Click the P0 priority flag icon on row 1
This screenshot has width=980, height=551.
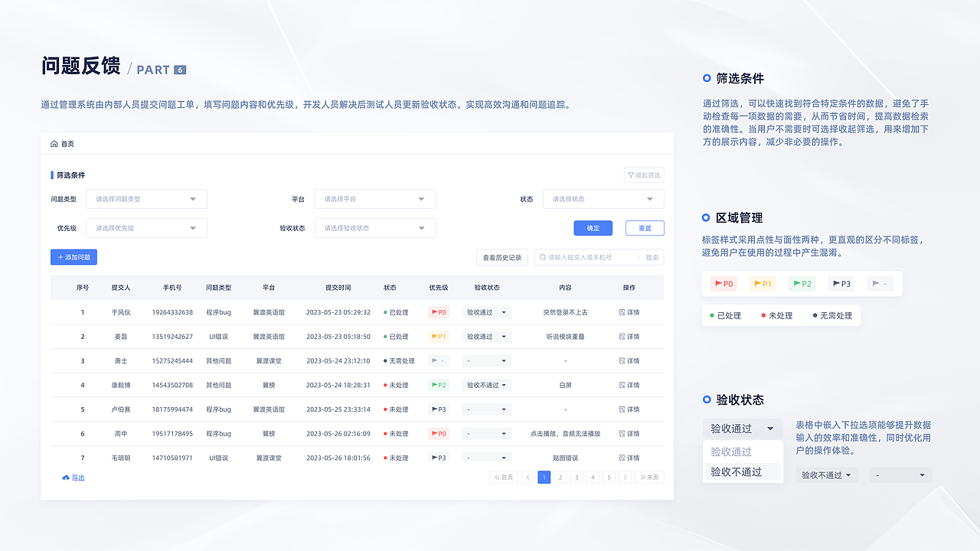434,312
